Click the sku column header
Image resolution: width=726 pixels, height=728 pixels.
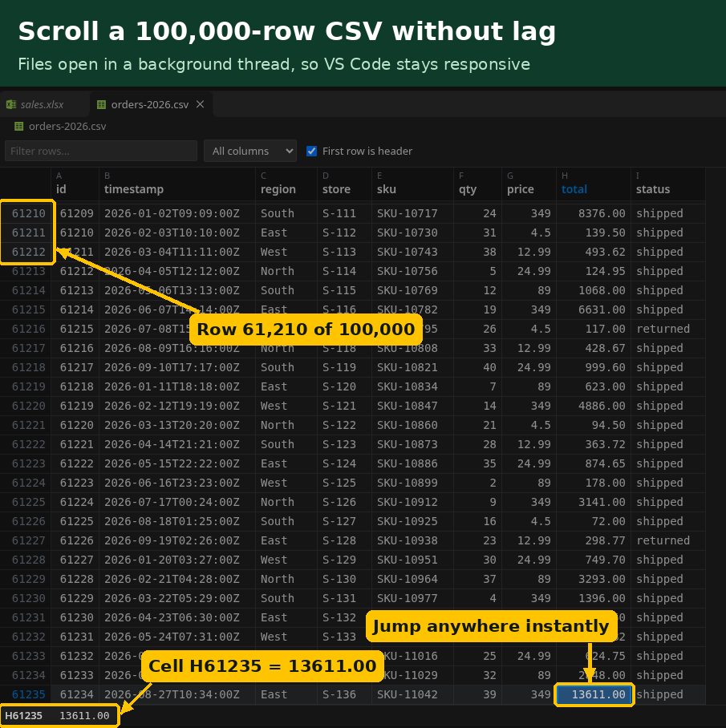[412, 184]
